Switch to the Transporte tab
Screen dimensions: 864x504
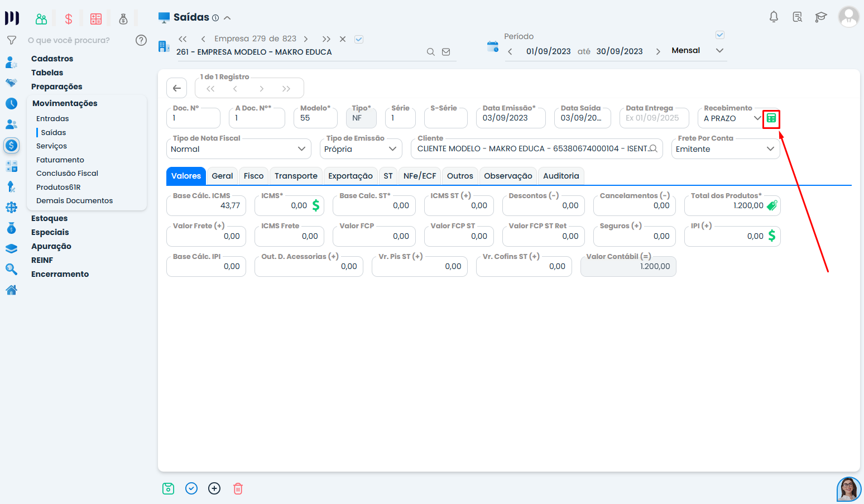[x=296, y=176]
